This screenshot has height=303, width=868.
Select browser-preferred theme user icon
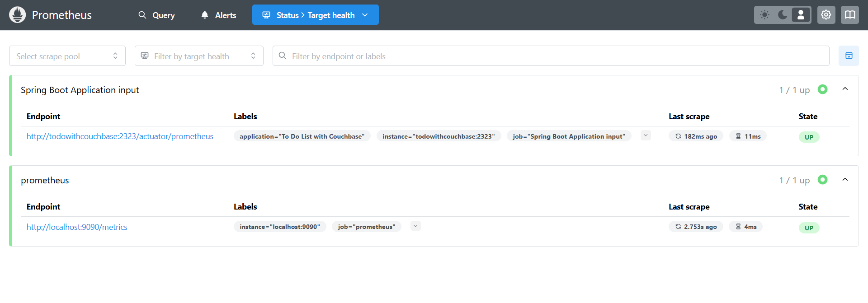click(x=801, y=15)
